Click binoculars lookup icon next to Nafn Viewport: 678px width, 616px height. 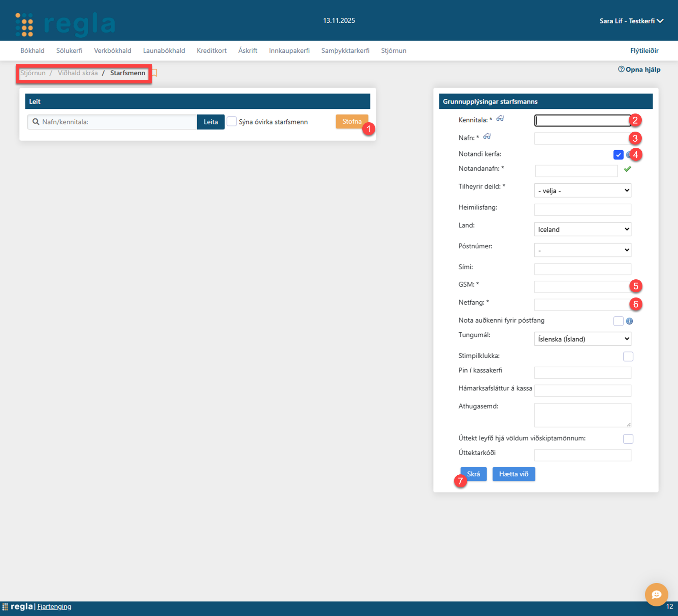(487, 136)
